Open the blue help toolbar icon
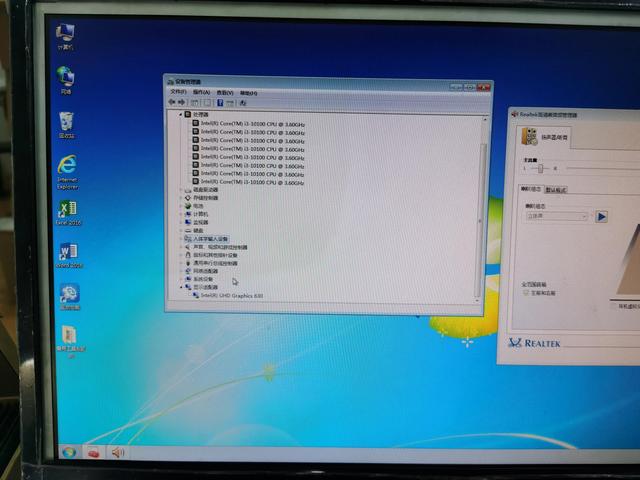The height and width of the screenshot is (480, 640). tap(220, 102)
